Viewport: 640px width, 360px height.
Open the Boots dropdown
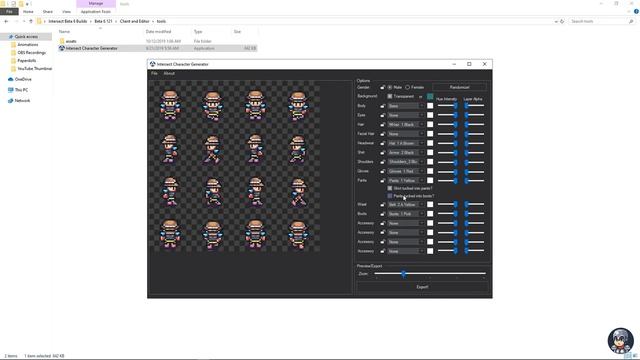tap(406, 214)
